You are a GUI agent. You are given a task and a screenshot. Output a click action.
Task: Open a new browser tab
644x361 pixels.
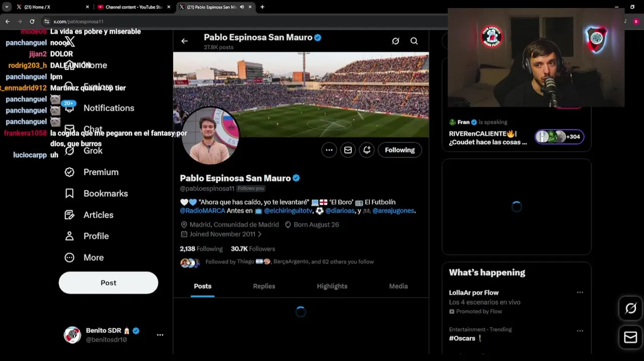[262, 7]
